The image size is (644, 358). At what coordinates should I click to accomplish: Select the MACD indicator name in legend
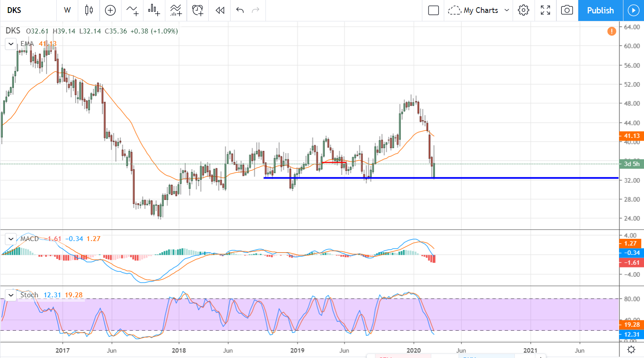pyautogui.click(x=29, y=239)
